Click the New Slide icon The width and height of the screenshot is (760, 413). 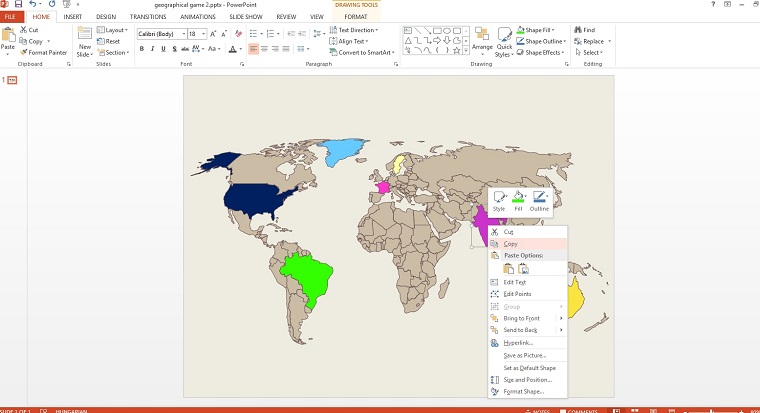point(84,37)
